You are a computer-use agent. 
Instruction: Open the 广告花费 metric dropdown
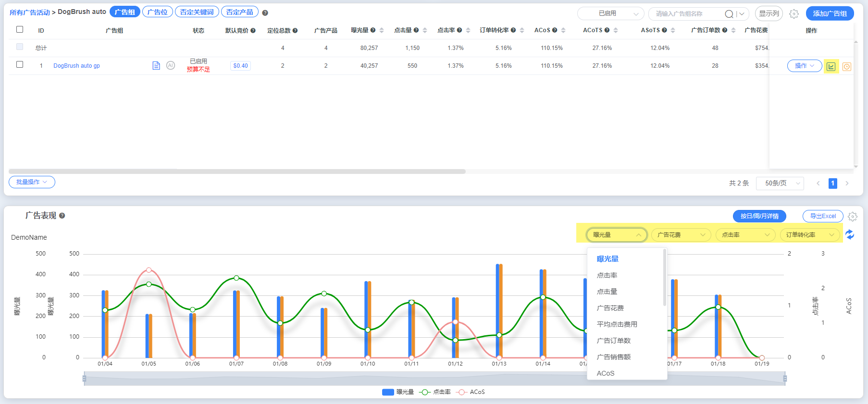point(681,234)
